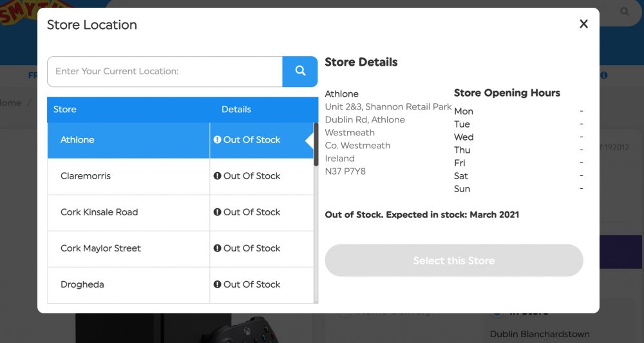Close the Store Location dialog

583,24
